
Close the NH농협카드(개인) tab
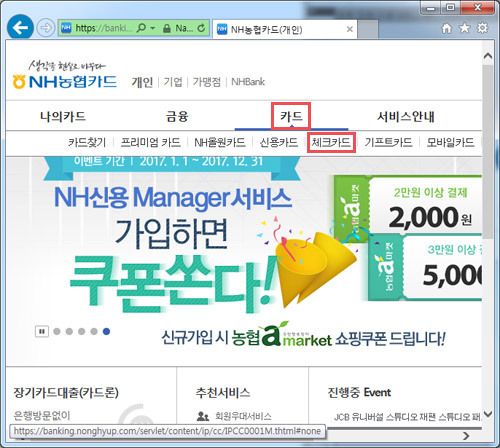[350, 29]
